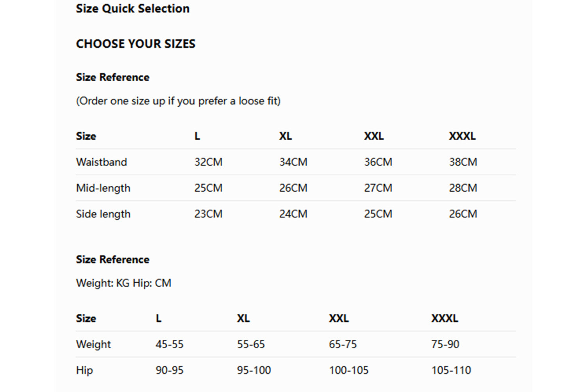Click the loose fit order note
This screenshot has width=586, height=392.
click(x=178, y=101)
